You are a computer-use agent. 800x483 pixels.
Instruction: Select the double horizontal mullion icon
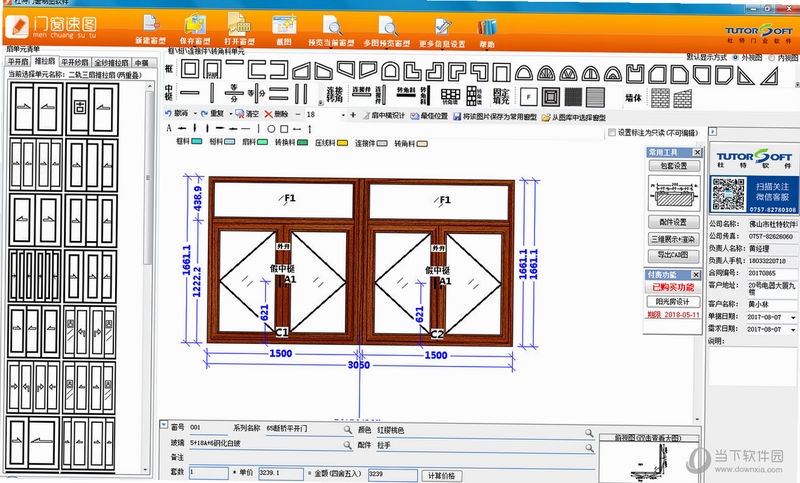point(279,94)
